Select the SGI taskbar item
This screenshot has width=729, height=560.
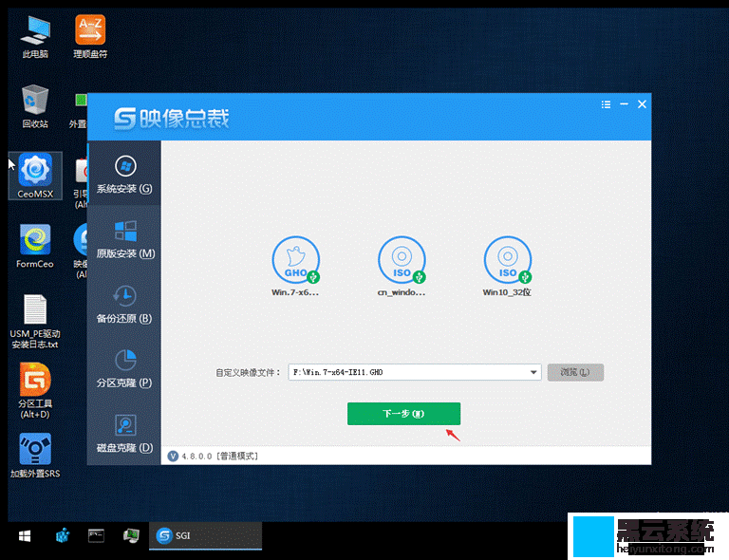tap(204, 536)
